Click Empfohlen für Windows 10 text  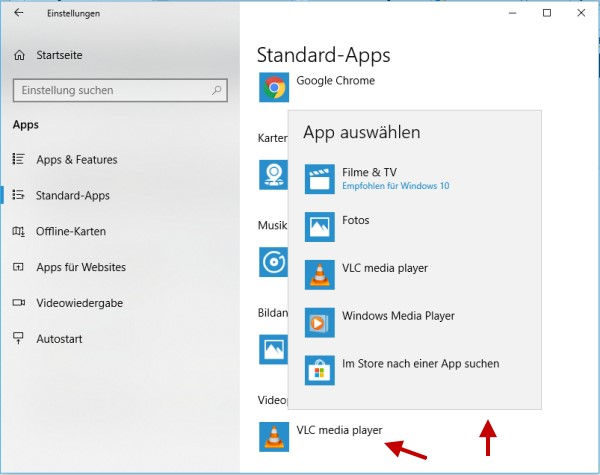click(396, 186)
